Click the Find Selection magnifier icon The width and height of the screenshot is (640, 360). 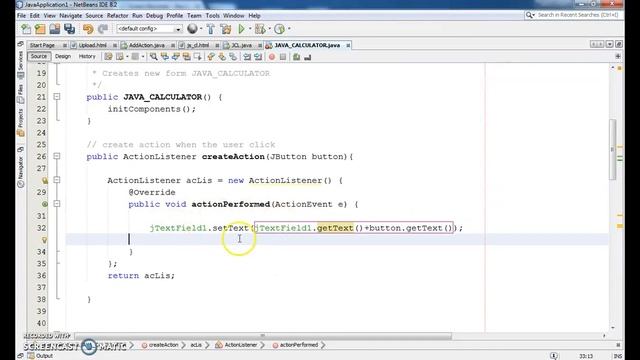(153, 57)
